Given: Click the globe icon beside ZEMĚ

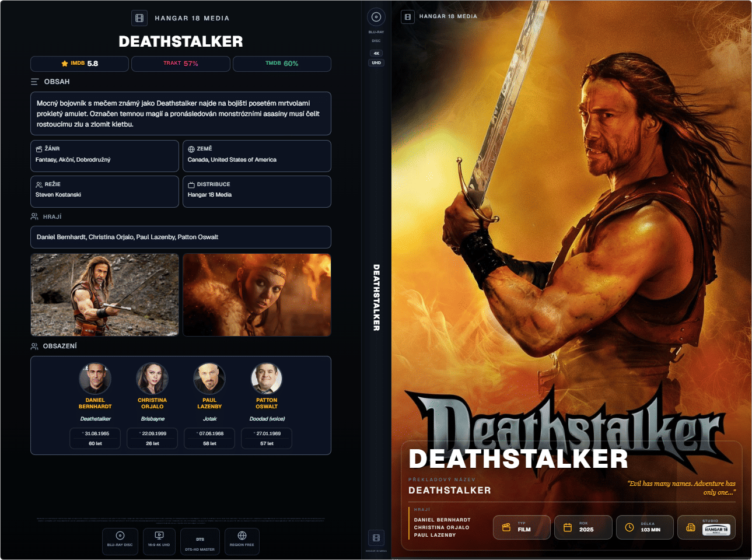Looking at the screenshot, I should 191,149.
